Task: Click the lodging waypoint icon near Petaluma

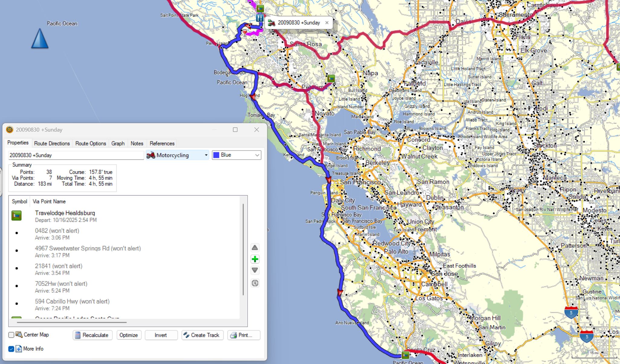Action: pyautogui.click(x=331, y=79)
